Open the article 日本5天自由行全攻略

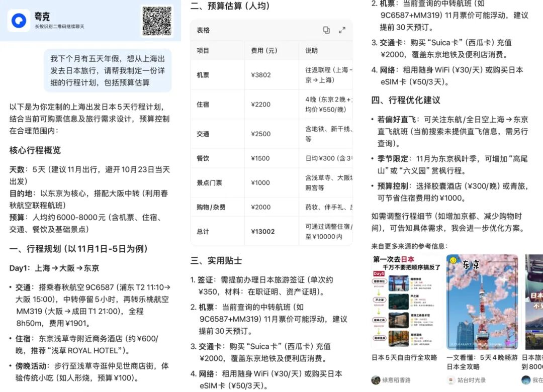[404, 358]
